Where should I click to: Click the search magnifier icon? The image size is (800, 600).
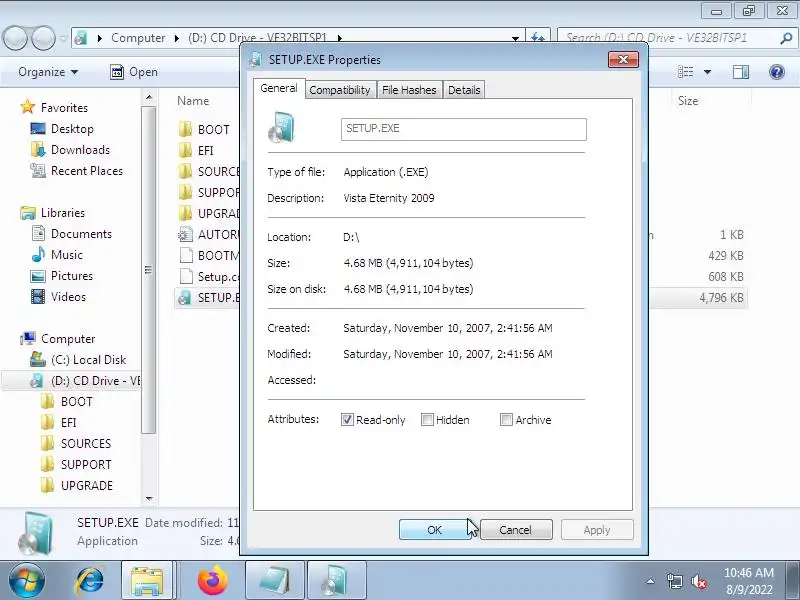(786, 38)
